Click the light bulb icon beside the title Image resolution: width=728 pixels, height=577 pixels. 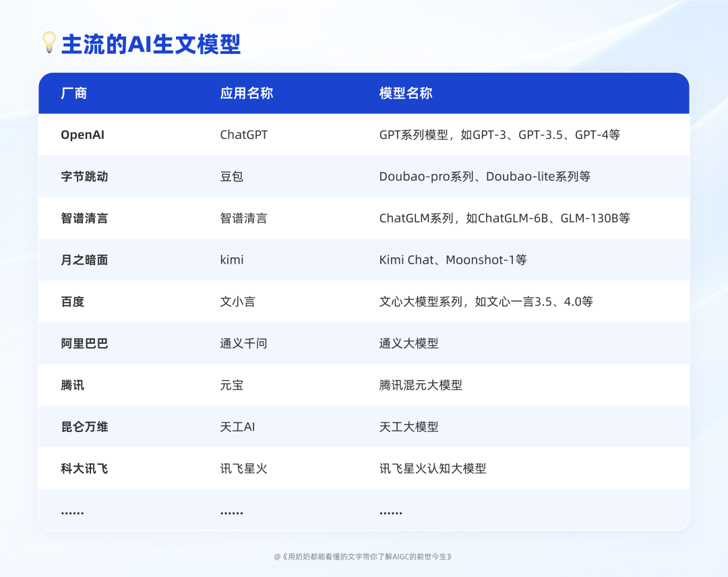pyautogui.click(x=49, y=42)
